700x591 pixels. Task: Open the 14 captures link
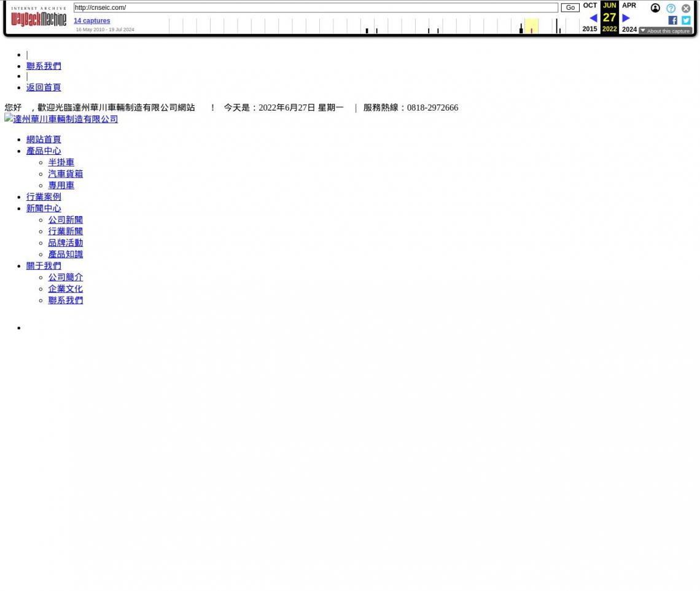pos(91,21)
